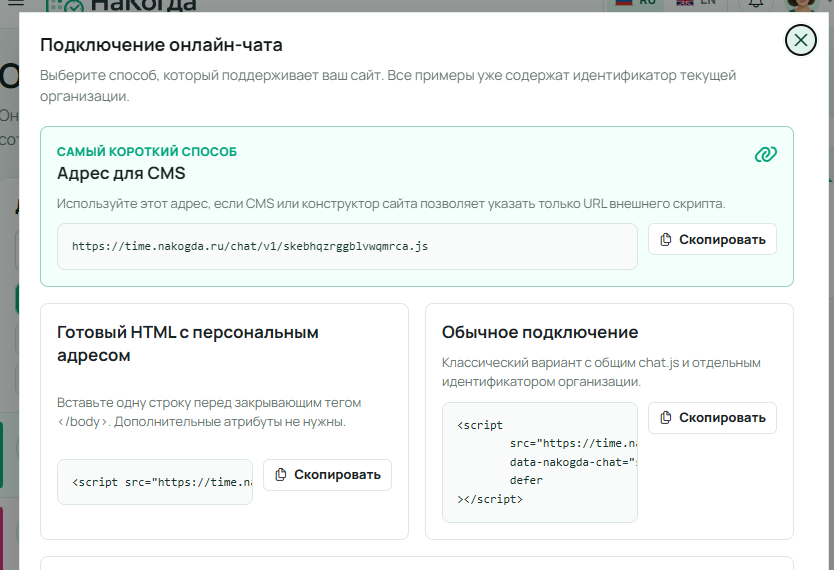Click the 'Используйте этот адрес' description text
The width and height of the screenshot is (834, 570).
coord(391,204)
